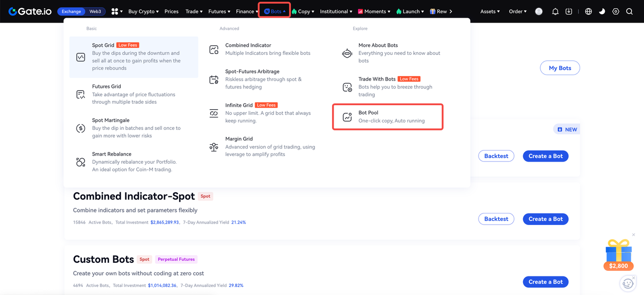Open language globe icon

click(588, 12)
